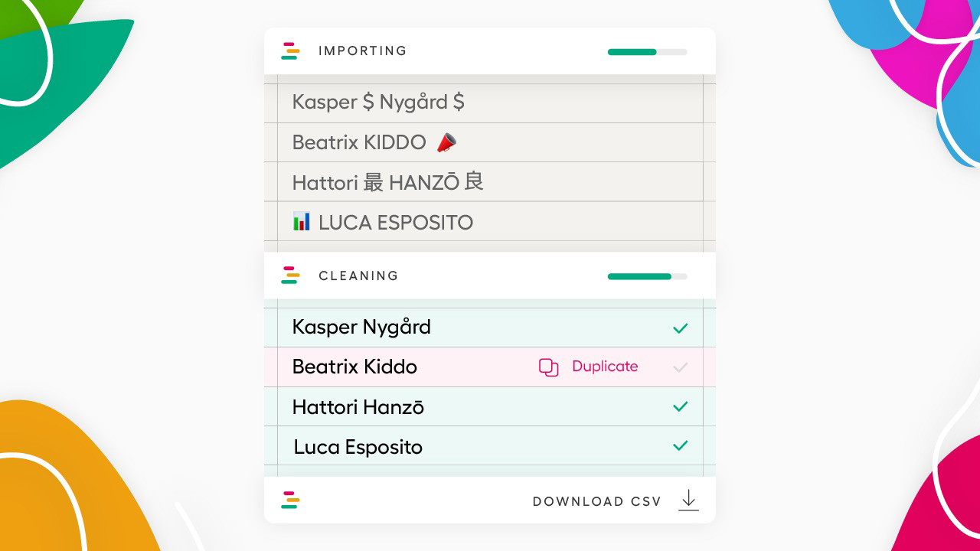The width and height of the screenshot is (980, 551).
Task: Select the cleaned Luca Esposito name
Action: [x=358, y=447]
